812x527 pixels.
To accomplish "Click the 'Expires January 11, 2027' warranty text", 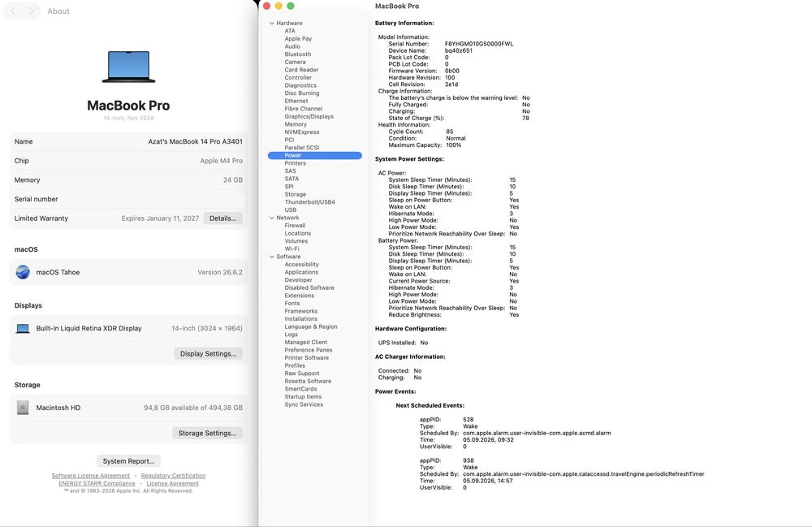I will (160, 218).
